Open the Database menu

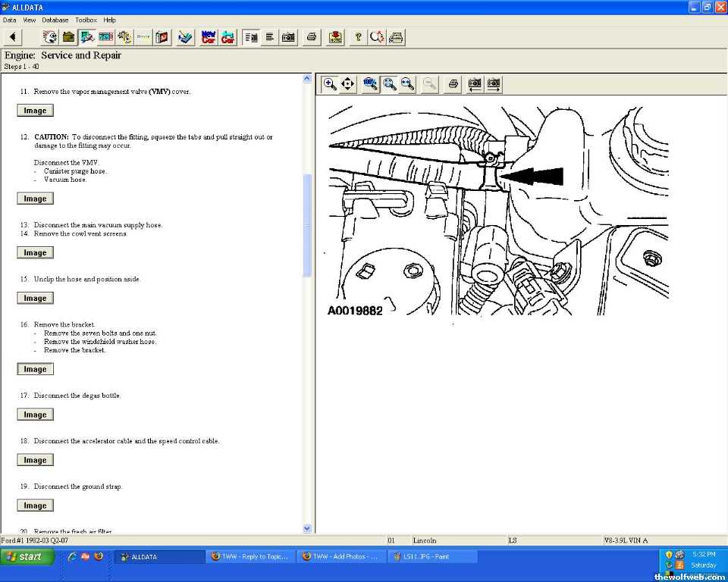click(55, 20)
